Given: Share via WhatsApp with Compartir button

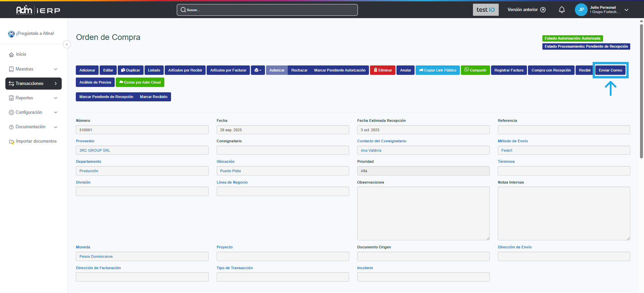Looking at the screenshot, I should click(475, 70).
